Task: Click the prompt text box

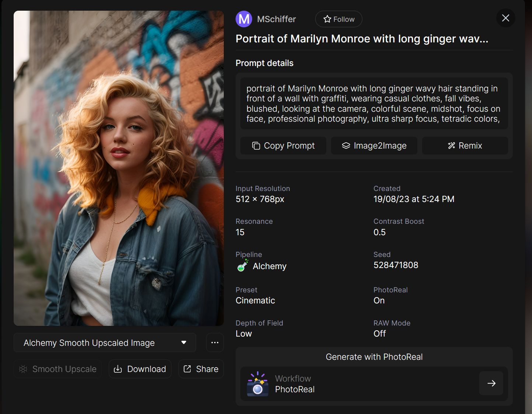Action: tap(374, 104)
